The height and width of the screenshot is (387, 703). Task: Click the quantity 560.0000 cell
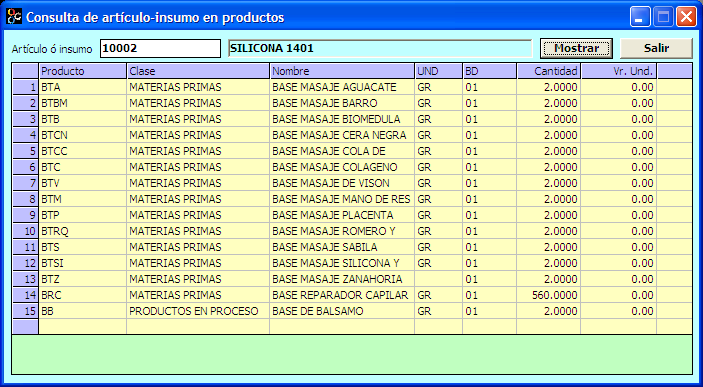point(549,295)
